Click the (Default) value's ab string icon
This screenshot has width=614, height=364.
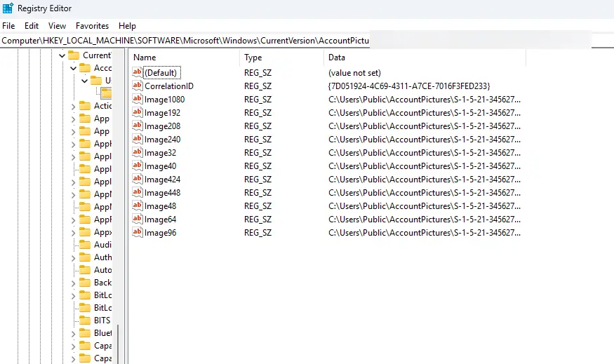click(x=137, y=72)
